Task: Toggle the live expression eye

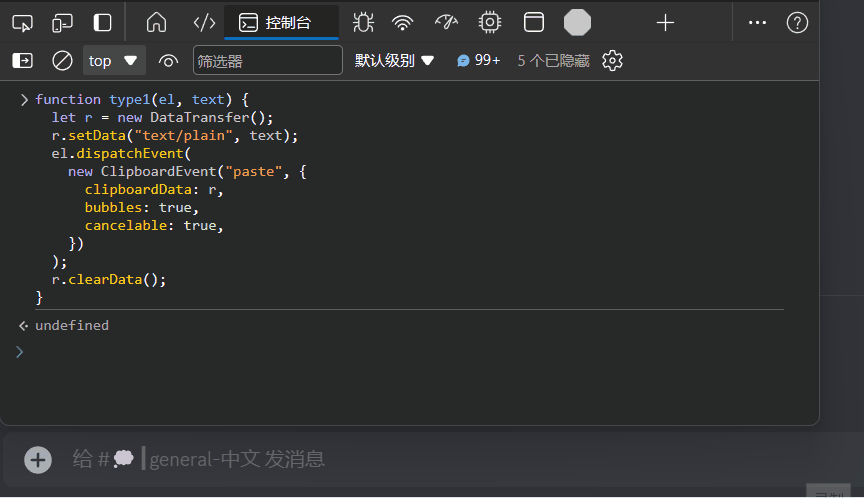Action: [x=168, y=61]
